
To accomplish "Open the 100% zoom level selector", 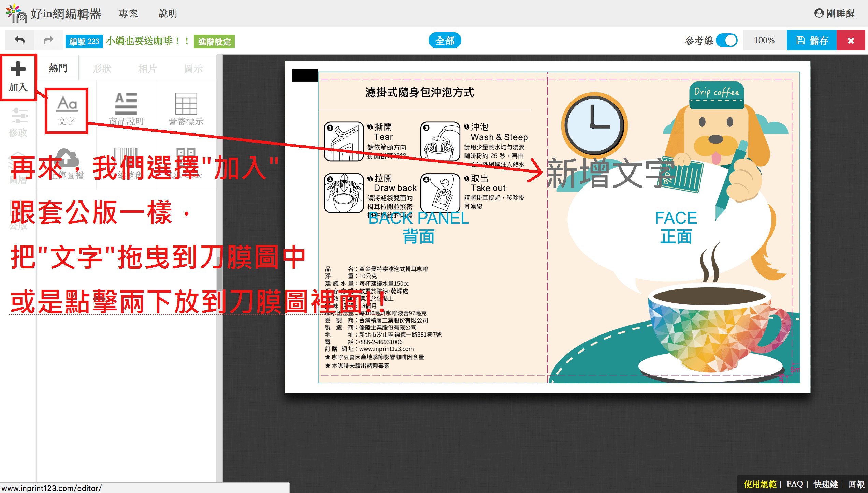I will tap(764, 41).
